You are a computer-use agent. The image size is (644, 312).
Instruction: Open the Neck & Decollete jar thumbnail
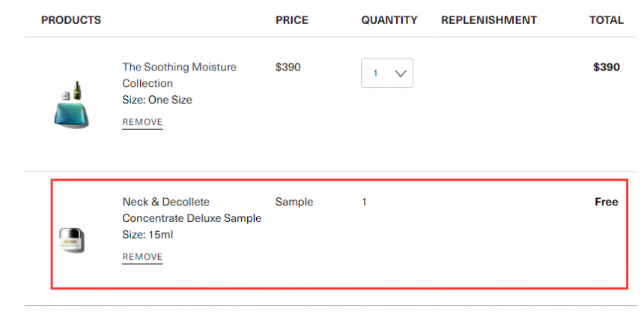[x=71, y=239]
